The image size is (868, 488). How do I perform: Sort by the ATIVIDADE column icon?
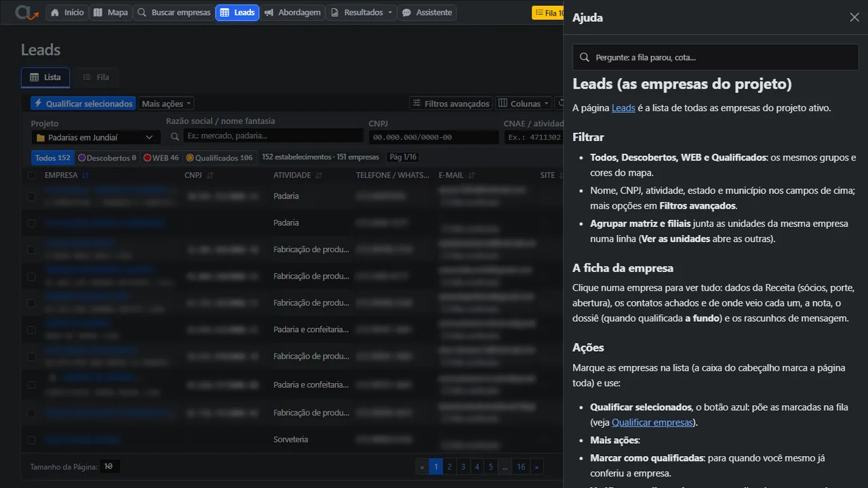(319, 176)
